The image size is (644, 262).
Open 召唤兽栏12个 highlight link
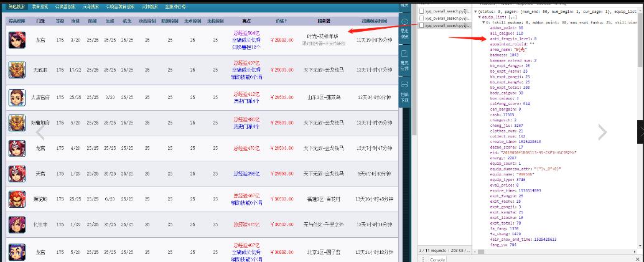(x=246, y=47)
